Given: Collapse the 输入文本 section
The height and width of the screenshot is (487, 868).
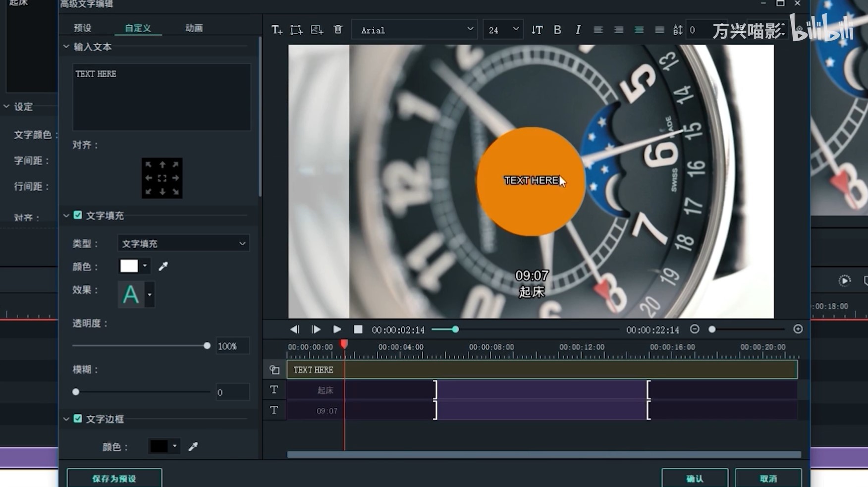Looking at the screenshot, I should [x=66, y=47].
